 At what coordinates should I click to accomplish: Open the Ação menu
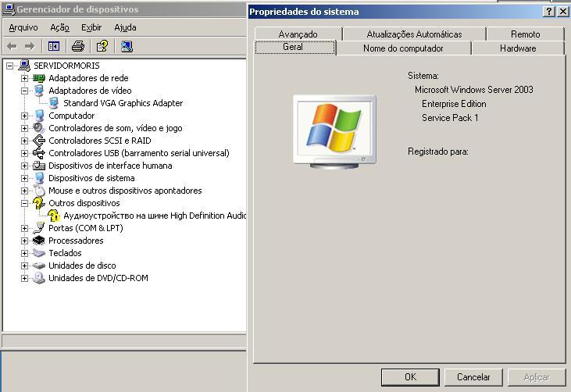point(59,27)
